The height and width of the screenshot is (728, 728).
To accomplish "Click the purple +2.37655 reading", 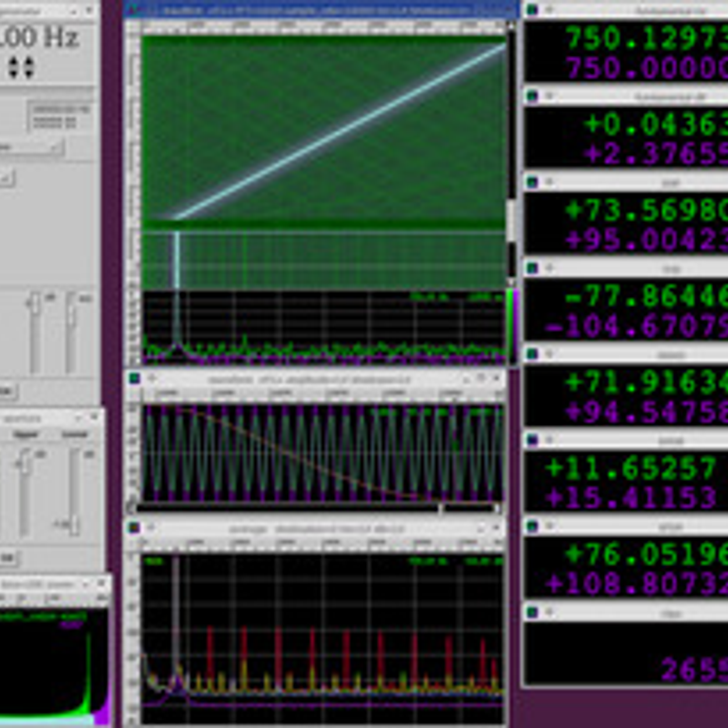I will pyautogui.click(x=655, y=154).
